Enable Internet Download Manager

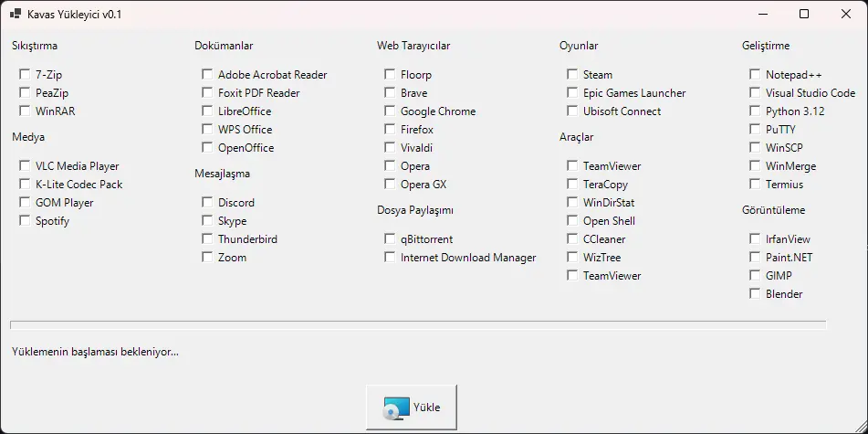point(390,257)
